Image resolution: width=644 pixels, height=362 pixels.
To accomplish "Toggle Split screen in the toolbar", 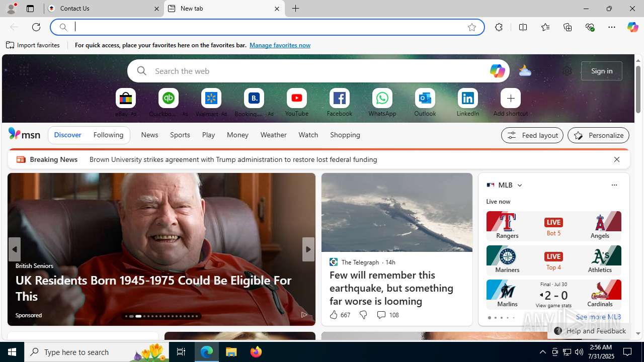I will tap(523, 27).
